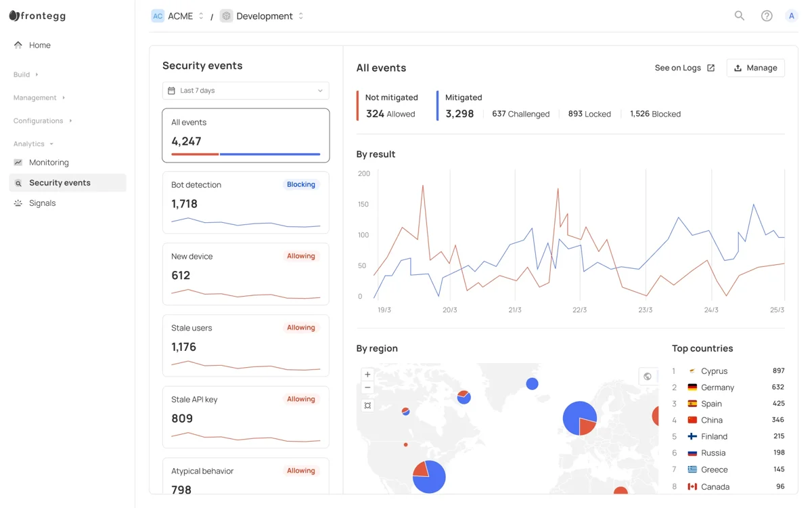Click the map zoom in plus button
The height and width of the screenshot is (508, 812).
pyautogui.click(x=367, y=375)
